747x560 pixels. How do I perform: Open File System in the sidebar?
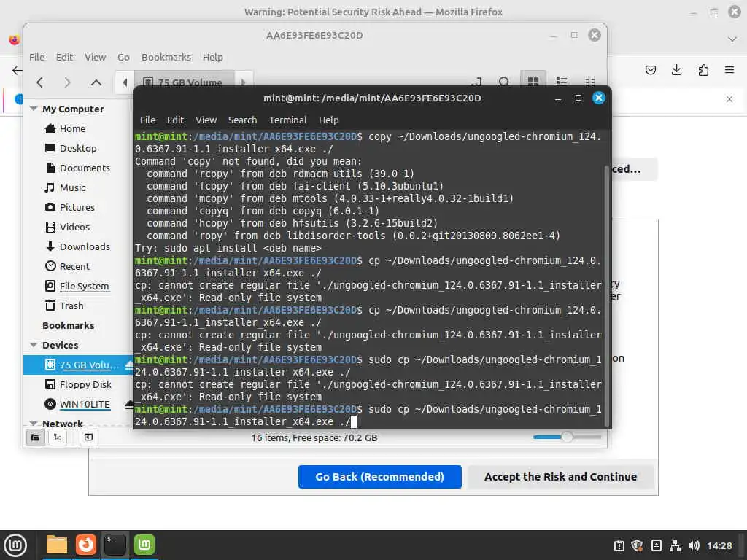point(84,286)
